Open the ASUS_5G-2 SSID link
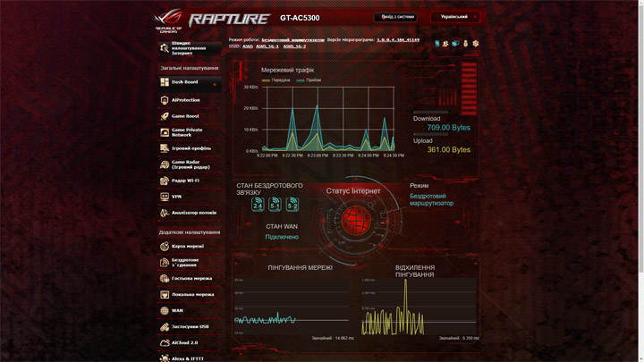Viewport: 644px width, 362px height. pos(294,46)
